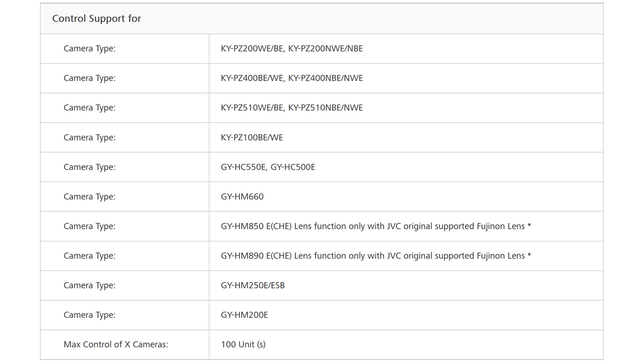This screenshot has width=644, height=362.
Task: Click the Camera Type label beside GY-HM250E/ESB
Action: tap(90, 286)
